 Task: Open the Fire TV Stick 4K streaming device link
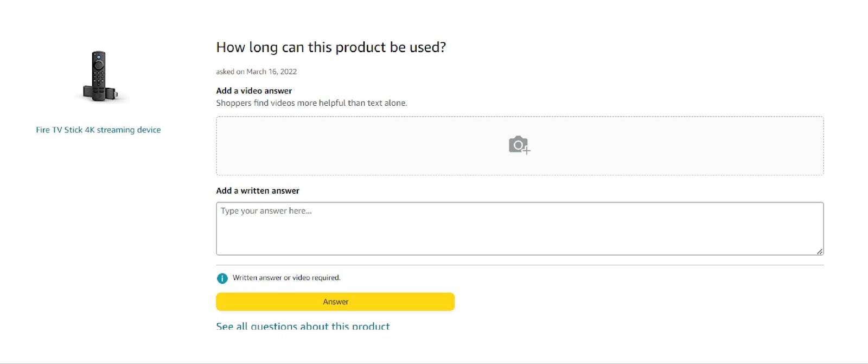(98, 130)
